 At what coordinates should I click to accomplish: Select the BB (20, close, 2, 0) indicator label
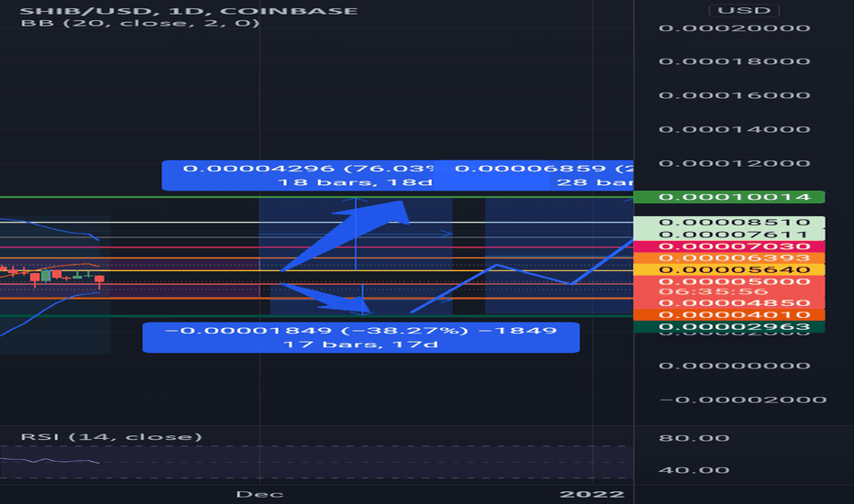point(140,23)
